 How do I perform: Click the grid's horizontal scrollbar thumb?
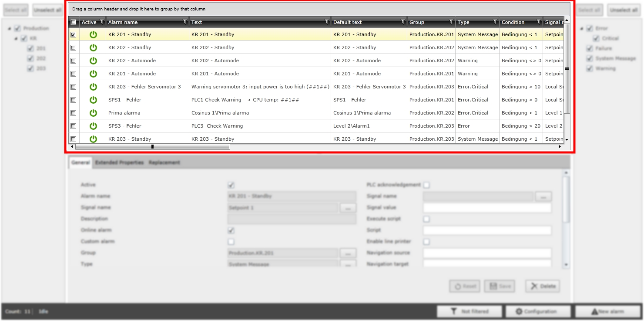[152, 147]
